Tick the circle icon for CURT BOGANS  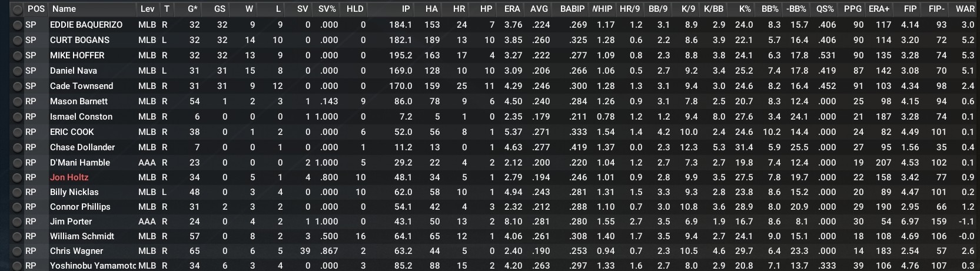pyautogui.click(x=17, y=40)
